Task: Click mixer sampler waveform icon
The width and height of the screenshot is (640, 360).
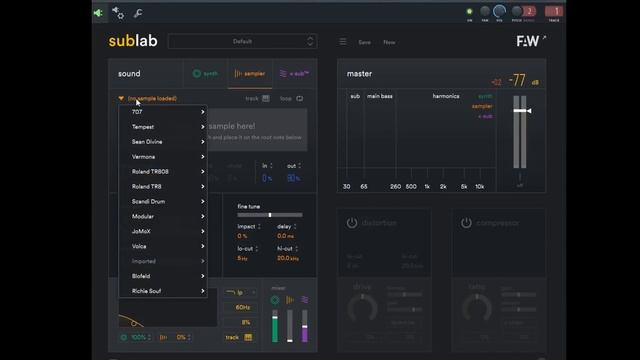Action: pyautogui.click(x=290, y=300)
